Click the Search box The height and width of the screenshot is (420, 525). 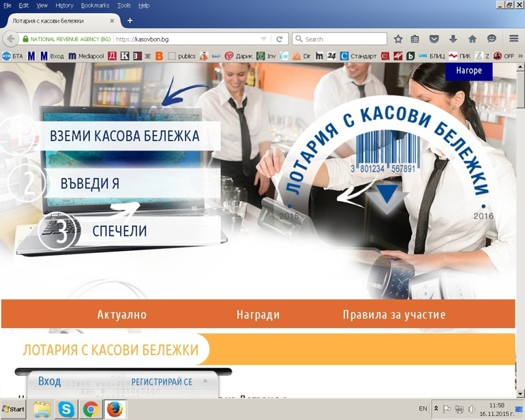[340, 39]
